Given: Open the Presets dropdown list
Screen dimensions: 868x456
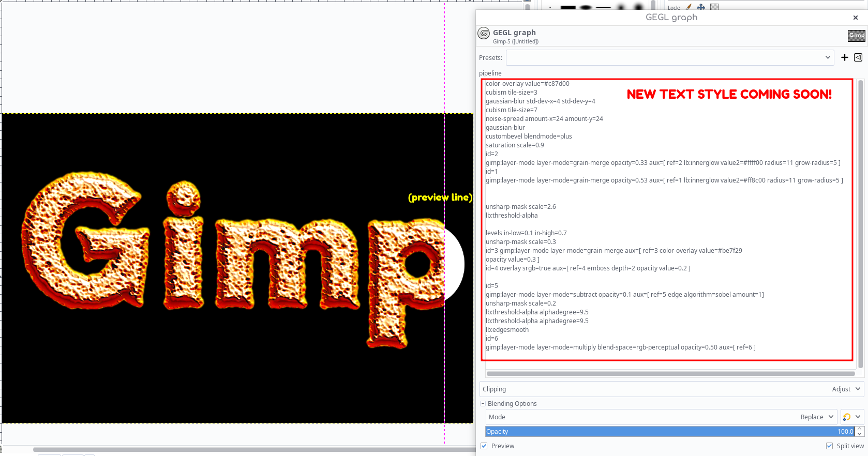Looking at the screenshot, I should 670,57.
